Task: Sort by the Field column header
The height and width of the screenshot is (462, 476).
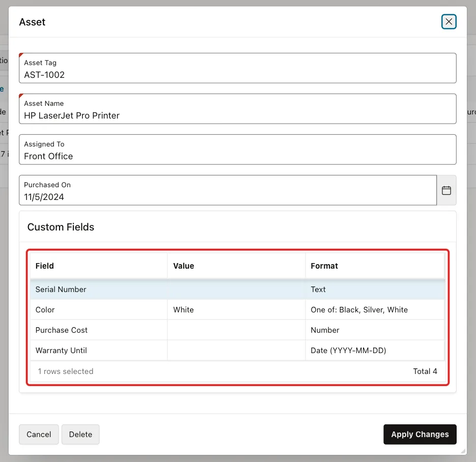Action: [x=99, y=266]
